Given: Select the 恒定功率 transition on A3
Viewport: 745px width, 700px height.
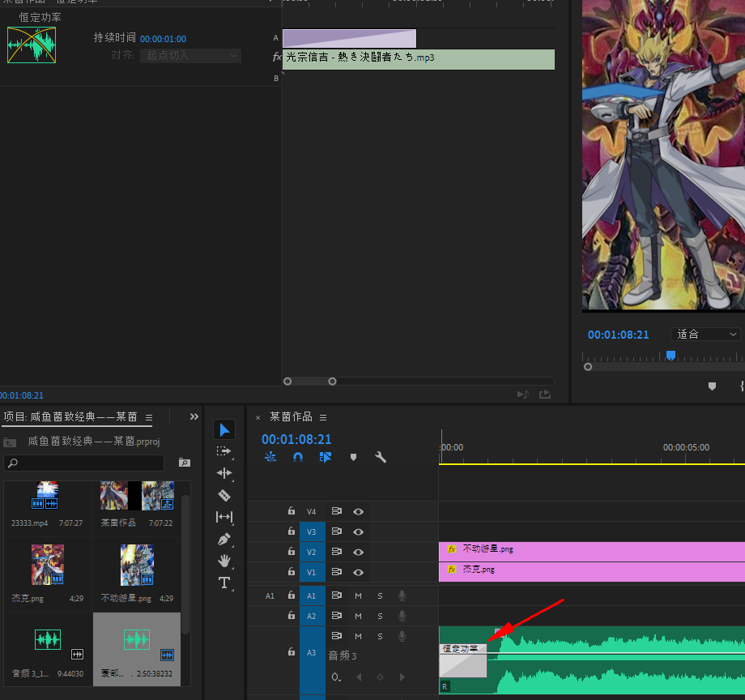Looking at the screenshot, I should click(462, 660).
